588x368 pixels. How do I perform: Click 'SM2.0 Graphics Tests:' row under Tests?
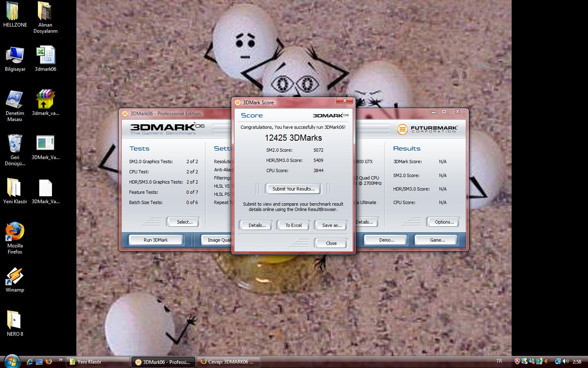tap(163, 162)
